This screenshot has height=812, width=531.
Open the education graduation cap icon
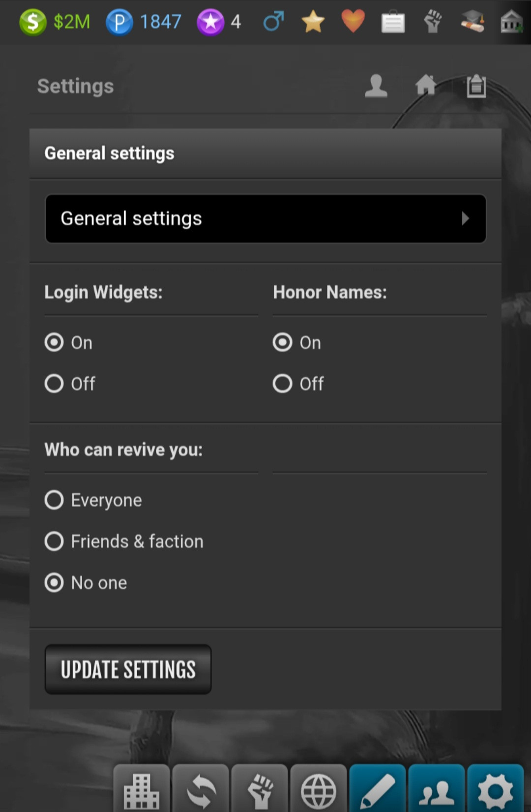472,22
